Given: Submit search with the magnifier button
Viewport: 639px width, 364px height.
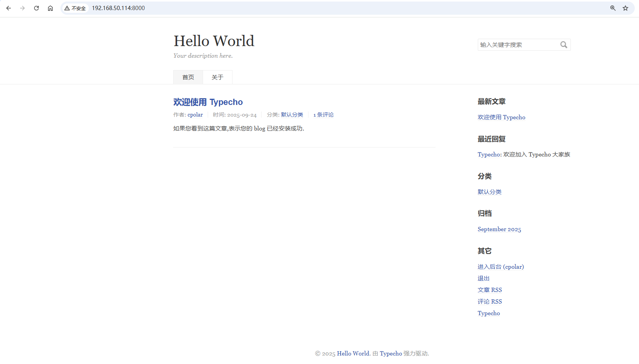Looking at the screenshot, I should [564, 45].
